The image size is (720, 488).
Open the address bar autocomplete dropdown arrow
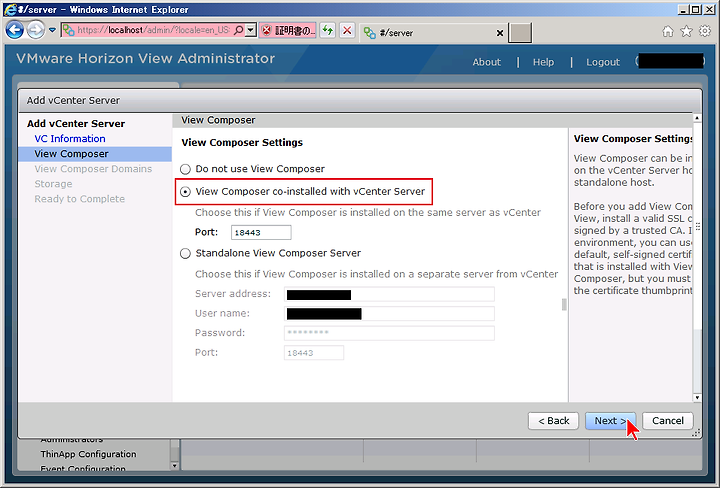[251, 30]
